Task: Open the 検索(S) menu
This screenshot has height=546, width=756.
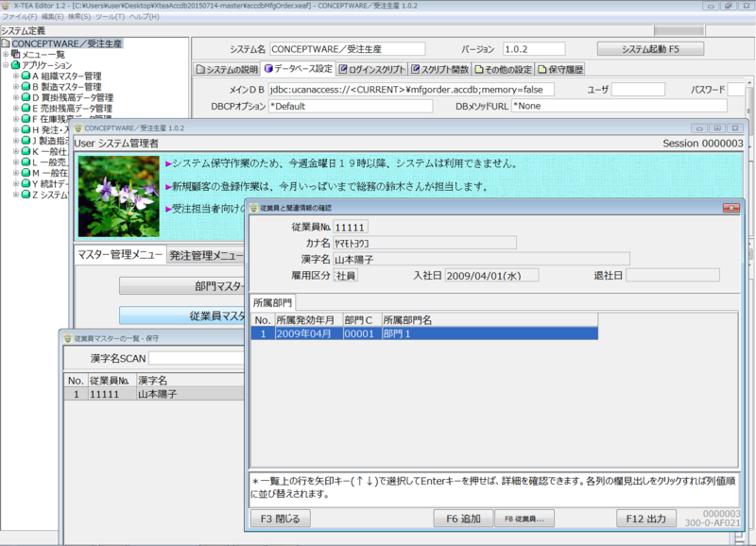Action: pos(79,16)
